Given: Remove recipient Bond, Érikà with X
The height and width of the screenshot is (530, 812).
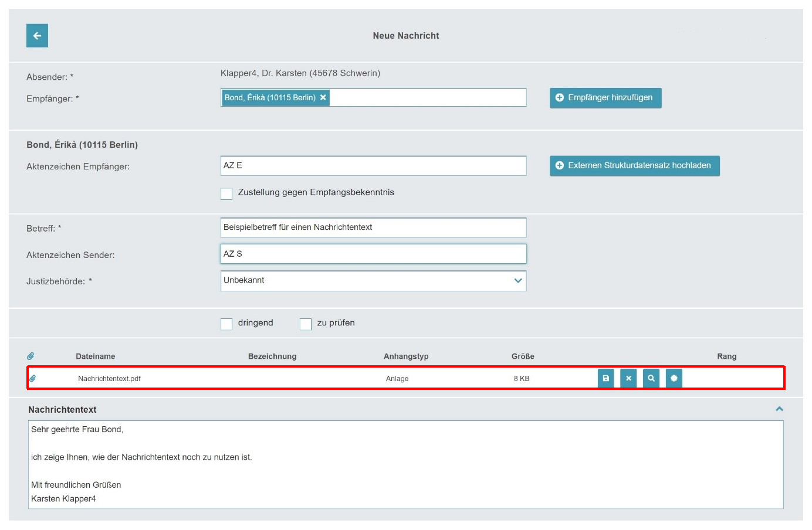Looking at the screenshot, I should 323,97.
